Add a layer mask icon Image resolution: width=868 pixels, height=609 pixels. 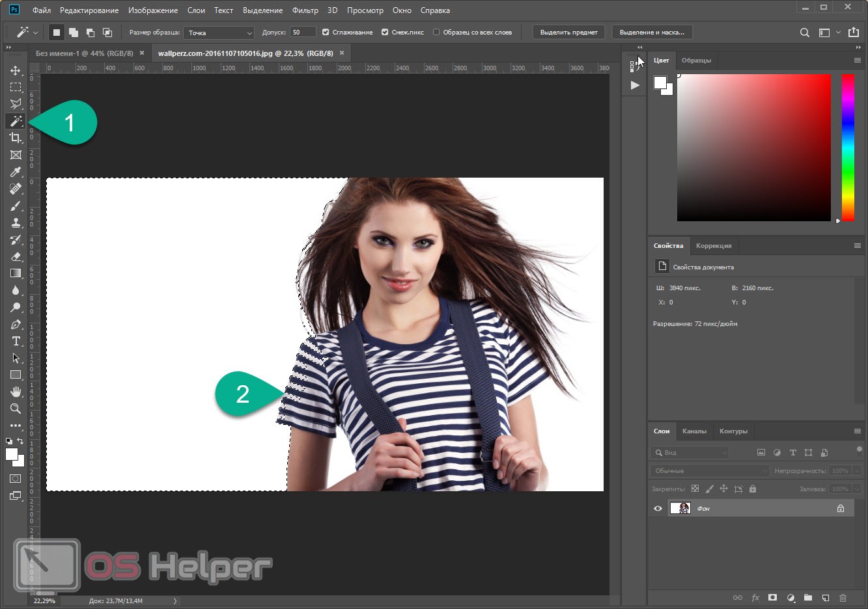(x=772, y=598)
